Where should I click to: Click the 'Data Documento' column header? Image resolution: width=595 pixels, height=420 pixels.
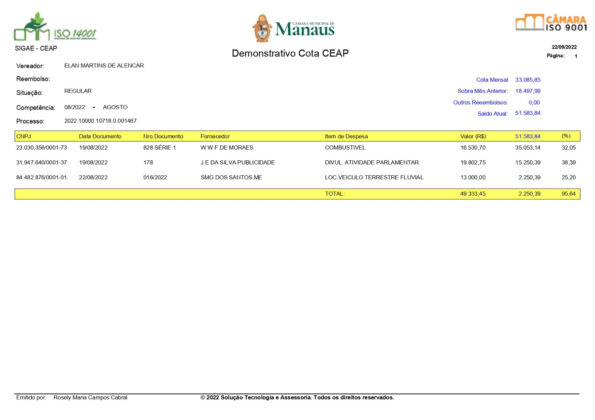coord(100,136)
